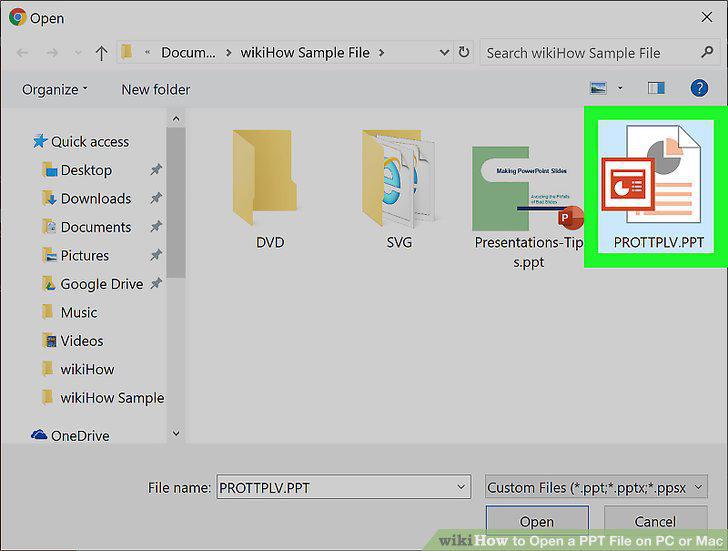
Task: Open Google Drive in the sidebar
Action: click(x=93, y=284)
